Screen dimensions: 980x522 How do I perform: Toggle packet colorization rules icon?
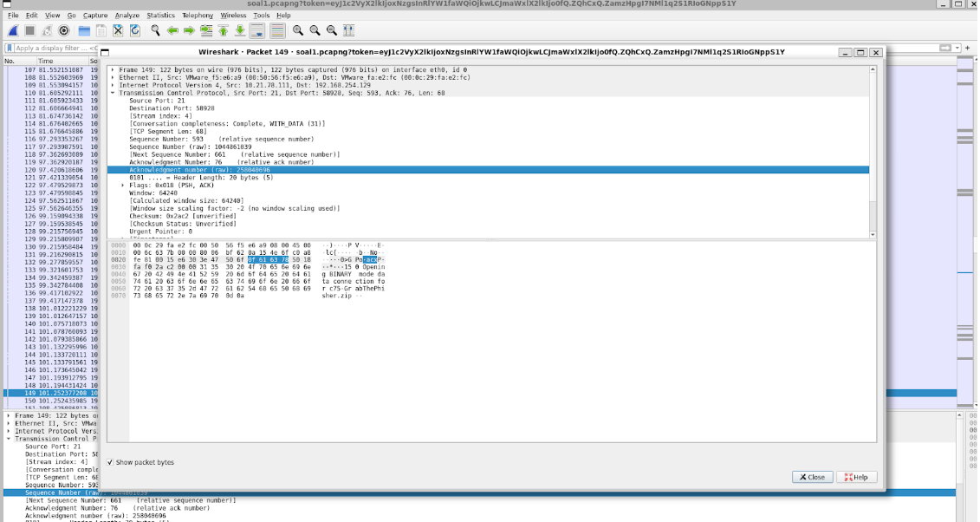click(277, 30)
